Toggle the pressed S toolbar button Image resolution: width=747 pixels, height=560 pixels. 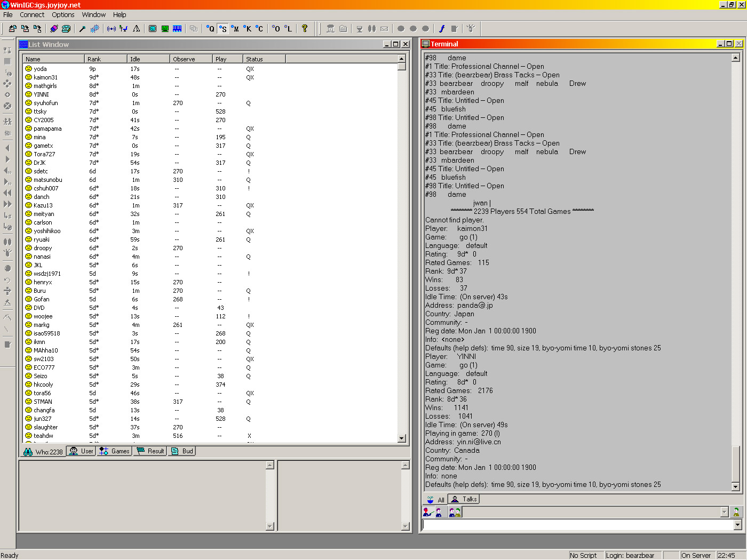pos(223,29)
